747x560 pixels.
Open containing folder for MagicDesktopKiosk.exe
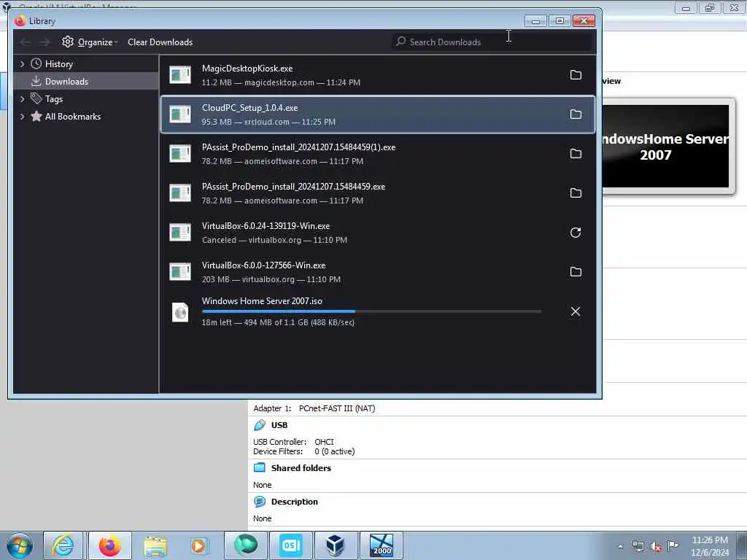point(576,75)
